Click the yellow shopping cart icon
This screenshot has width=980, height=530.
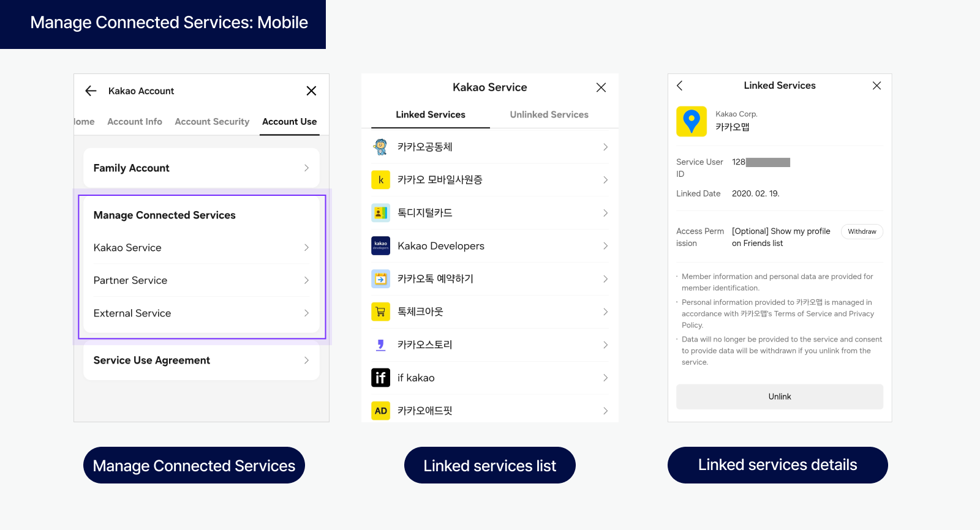click(380, 312)
